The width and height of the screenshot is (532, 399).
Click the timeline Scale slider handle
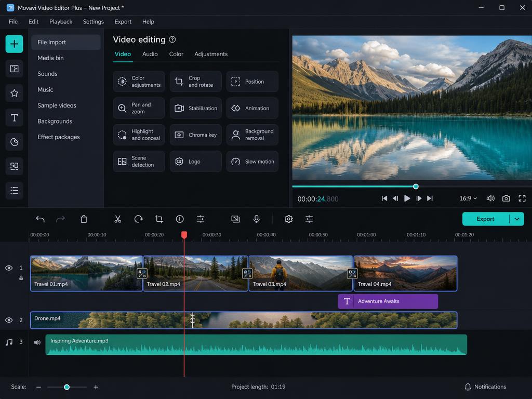coord(67,387)
